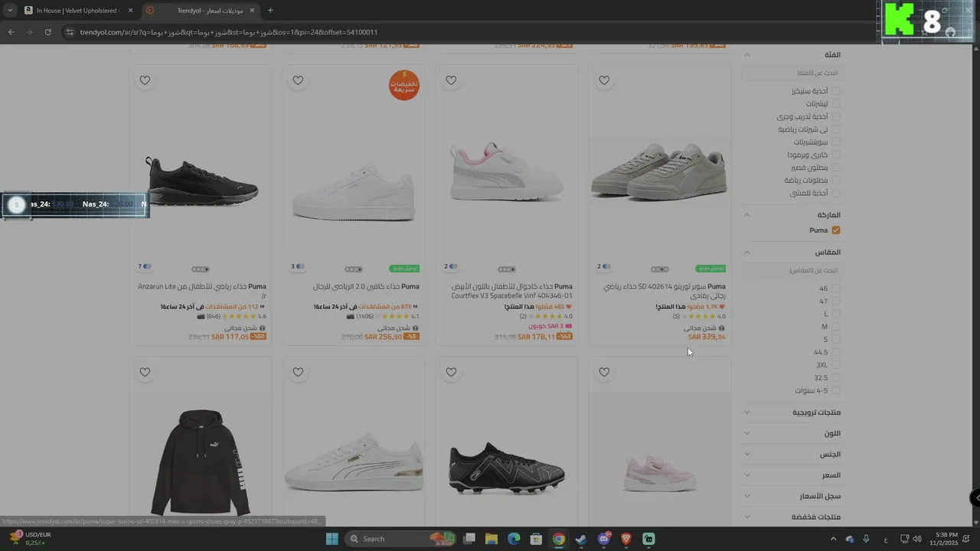The image size is (980, 551).
Task: Check size 44.5 filter
Action: 836,353
